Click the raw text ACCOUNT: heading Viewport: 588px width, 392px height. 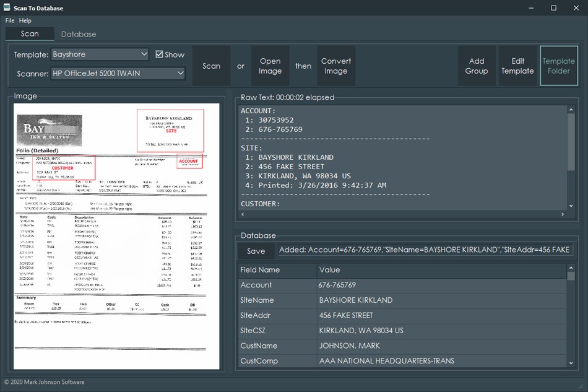coord(258,111)
